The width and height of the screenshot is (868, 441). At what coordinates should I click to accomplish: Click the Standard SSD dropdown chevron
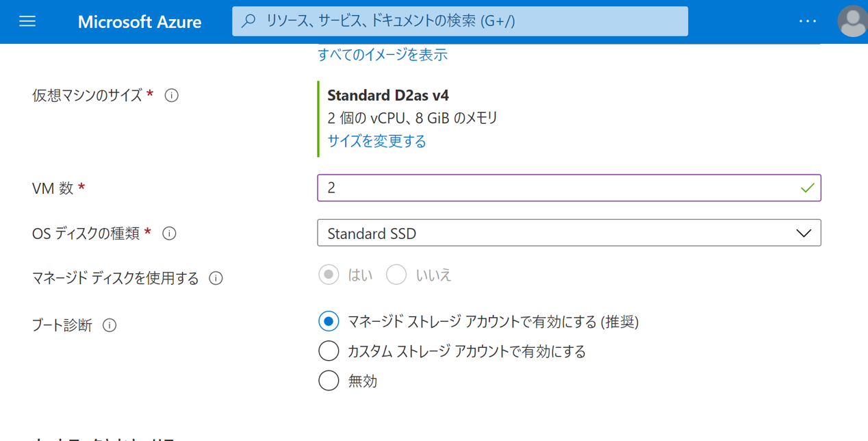coord(804,234)
